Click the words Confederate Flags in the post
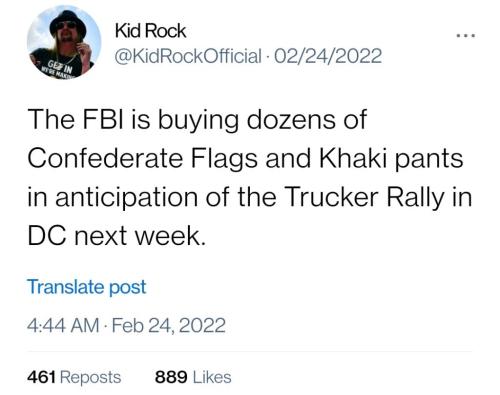 tap(143, 158)
